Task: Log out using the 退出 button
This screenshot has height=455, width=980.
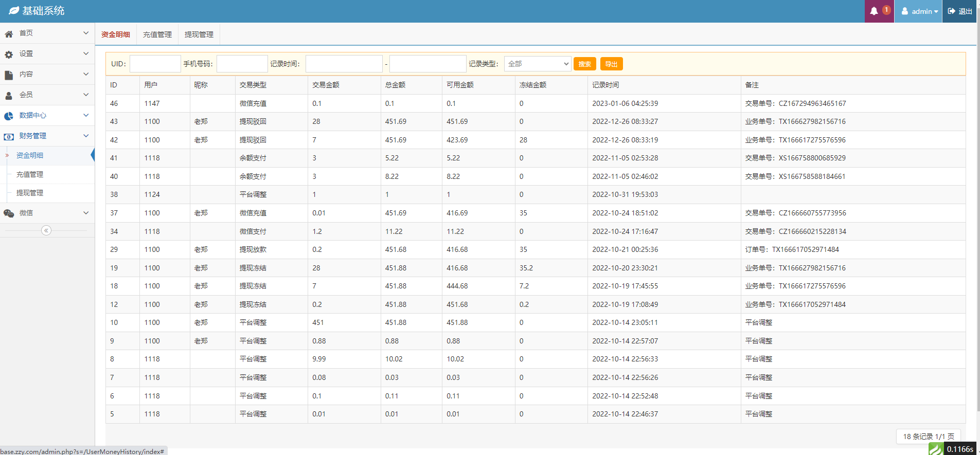Action: tap(960, 11)
